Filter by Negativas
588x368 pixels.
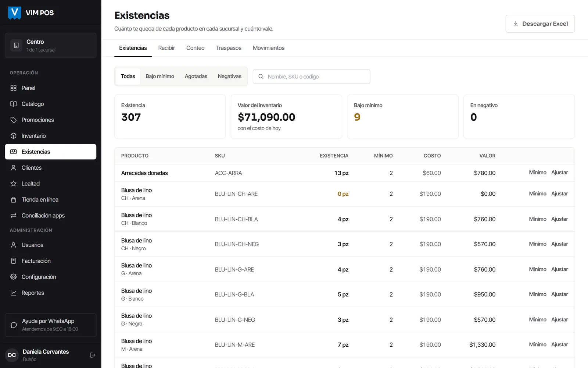point(230,76)
